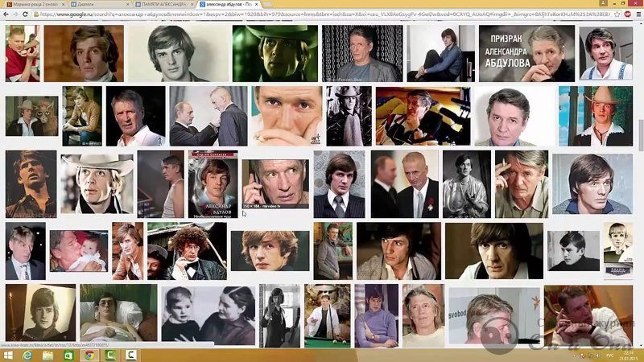Open the curly-haired man with bow tie thumbnail
The height and width of the screenshot is (362, 644).
[x=187, y=251]
